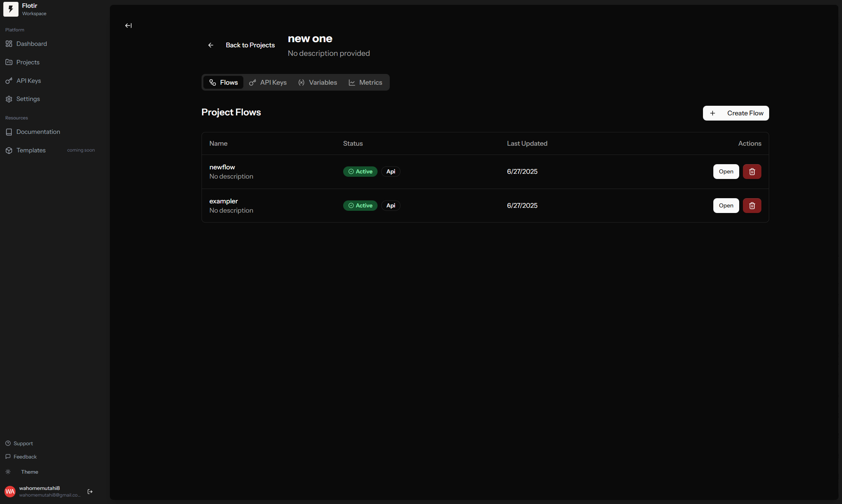Go to Projects in the sidebar
This screenshot has height=504, width=842.
[28, 62]
